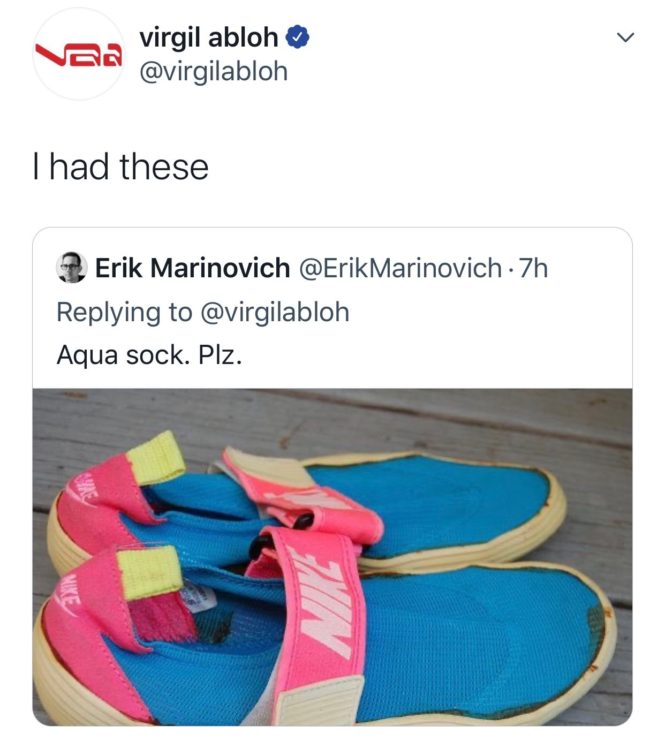Click Erik Marinovich's small profile photo

(72, 267)
